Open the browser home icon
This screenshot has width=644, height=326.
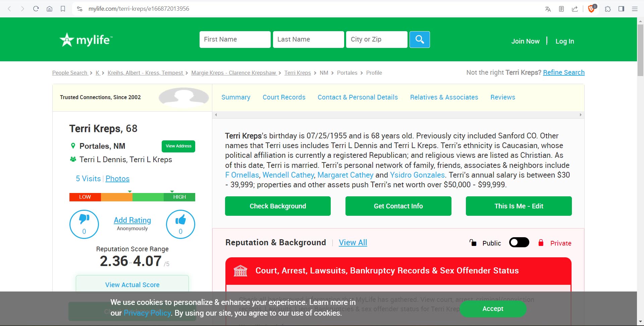(x=49, y=9)
